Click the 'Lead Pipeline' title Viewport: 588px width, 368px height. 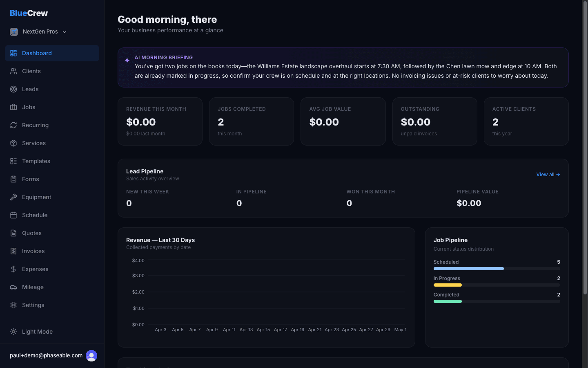(x=145, y=171)
